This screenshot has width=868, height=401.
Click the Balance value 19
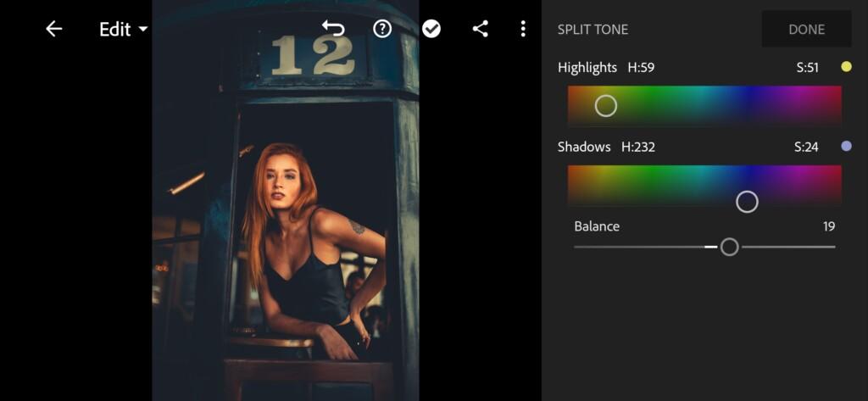[829, 226]
